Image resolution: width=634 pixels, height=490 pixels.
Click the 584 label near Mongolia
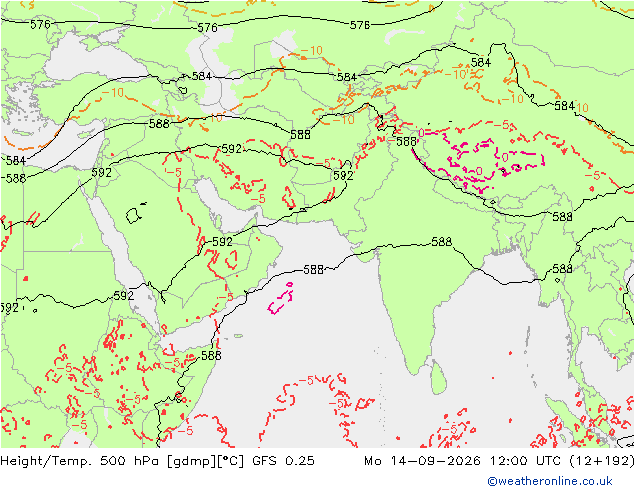481,62
